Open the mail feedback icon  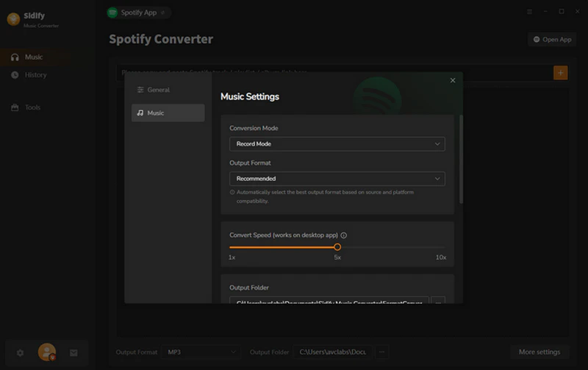(x=73, y=353)
